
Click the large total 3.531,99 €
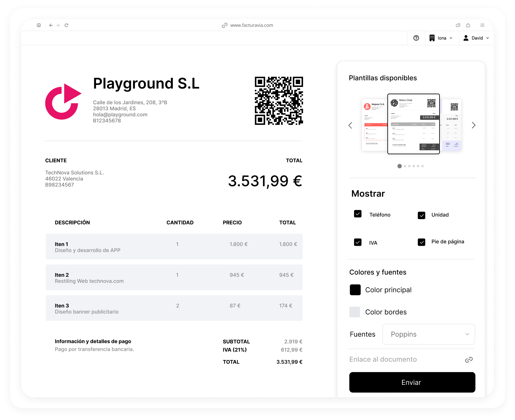tap(265, 181)
